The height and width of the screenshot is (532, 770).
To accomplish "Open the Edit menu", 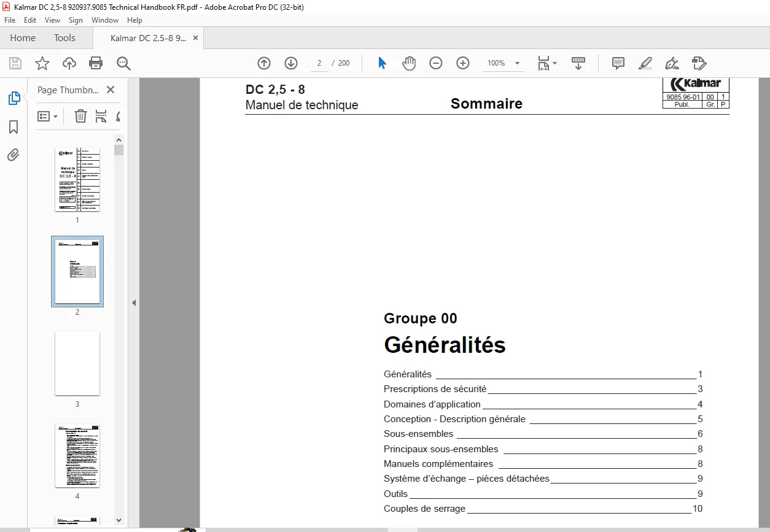I will click(x=30, y=20).
